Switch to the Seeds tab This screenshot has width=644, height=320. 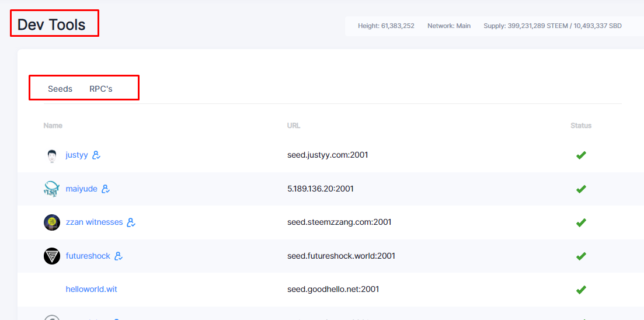click(x=60, y=89)
